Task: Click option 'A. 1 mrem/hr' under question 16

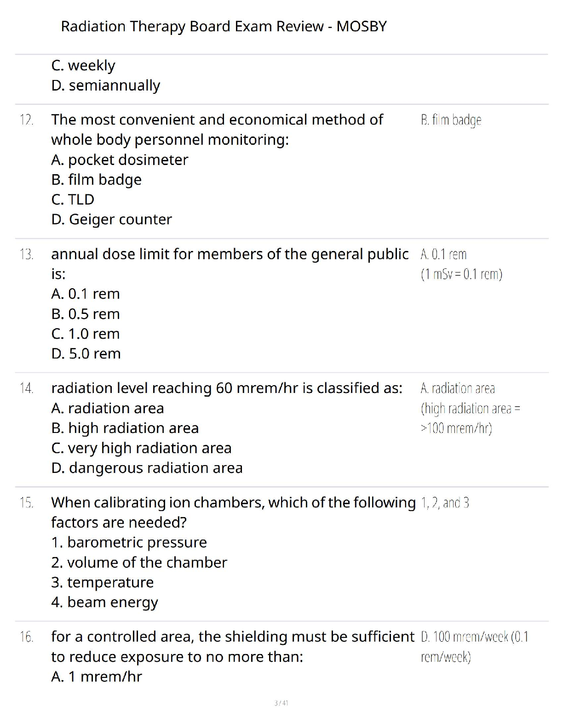Action: click(97, 677)
